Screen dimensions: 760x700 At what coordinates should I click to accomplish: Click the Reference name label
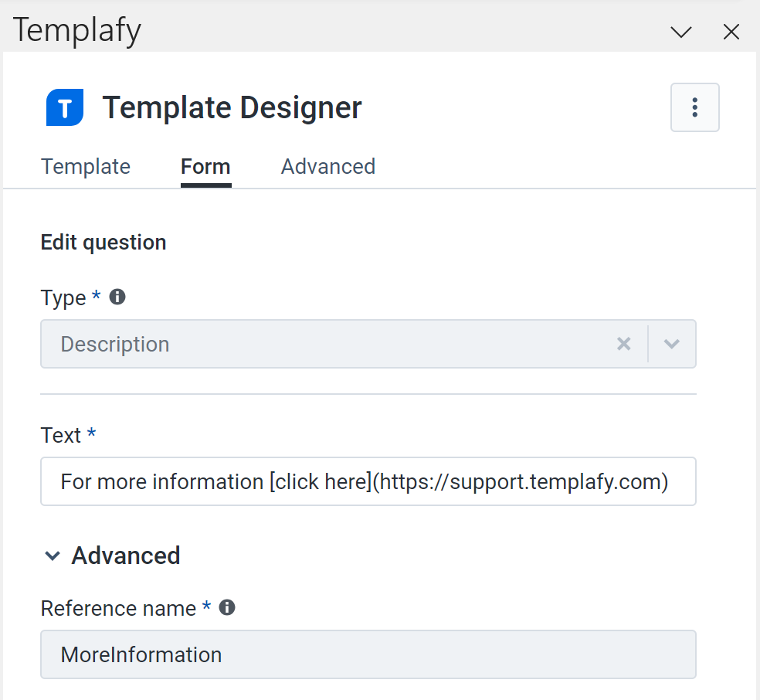click(118, 608)
